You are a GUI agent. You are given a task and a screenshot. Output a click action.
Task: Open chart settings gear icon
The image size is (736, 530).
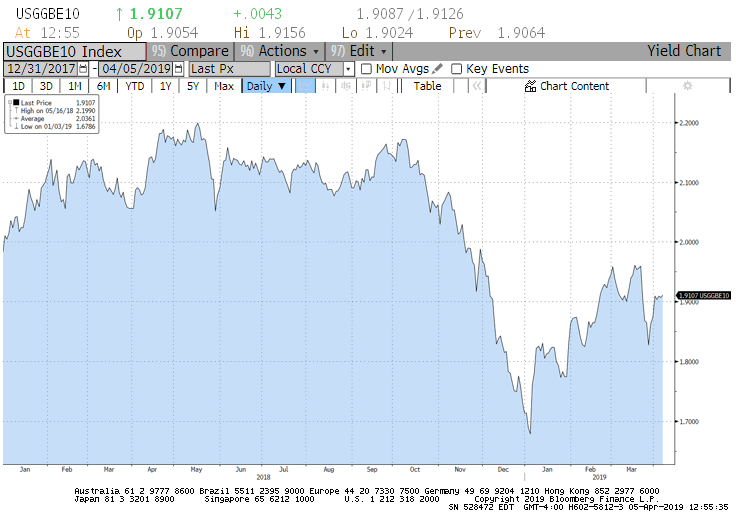(x=686, y=86)
